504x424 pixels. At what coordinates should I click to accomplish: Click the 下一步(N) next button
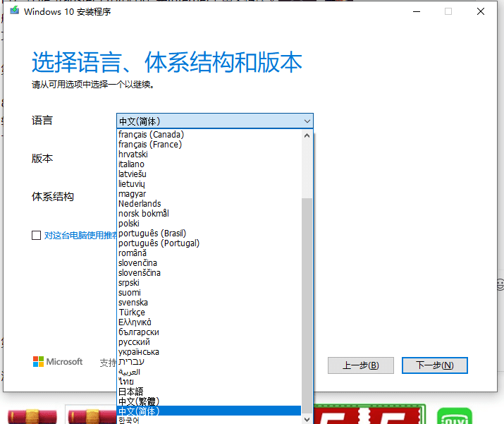point(434,365)
